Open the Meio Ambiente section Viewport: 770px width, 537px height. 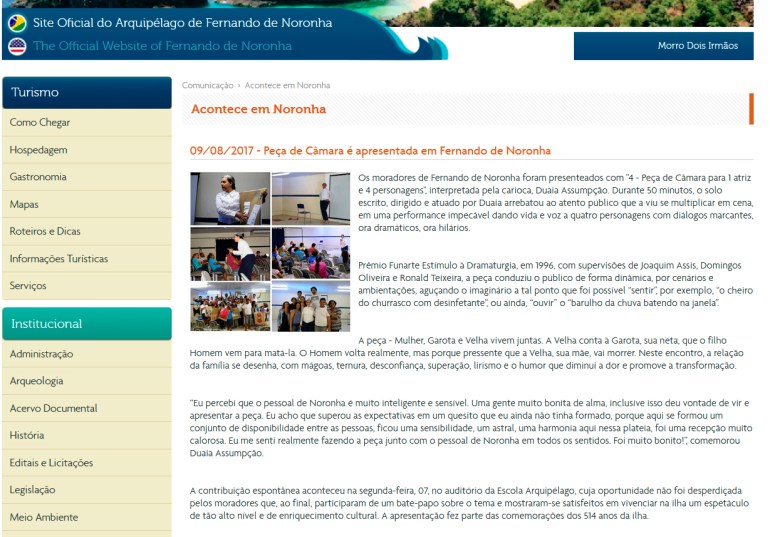(43, 517)
